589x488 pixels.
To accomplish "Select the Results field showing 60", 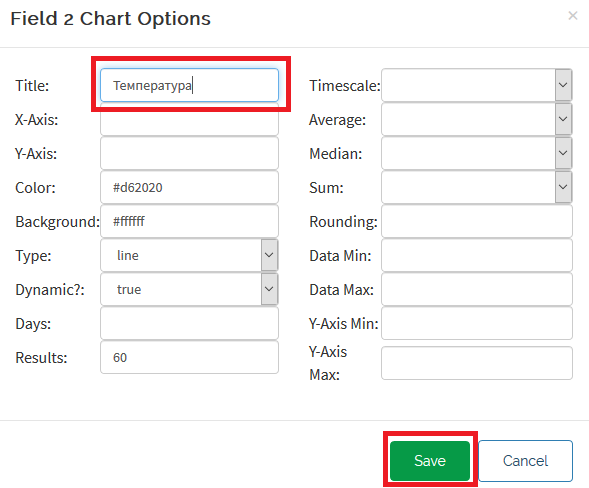I will 189,357.
